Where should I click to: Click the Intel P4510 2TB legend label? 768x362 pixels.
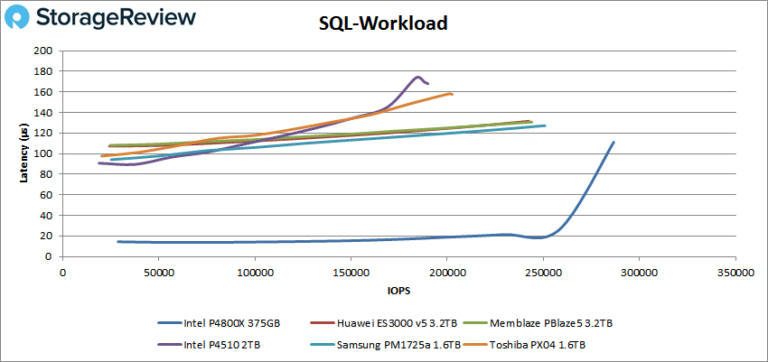222,344
